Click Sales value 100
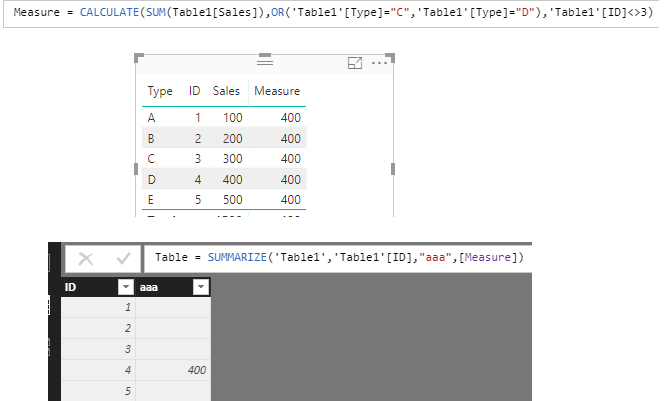Screen dimensions: 670x401 click(232, 118)
